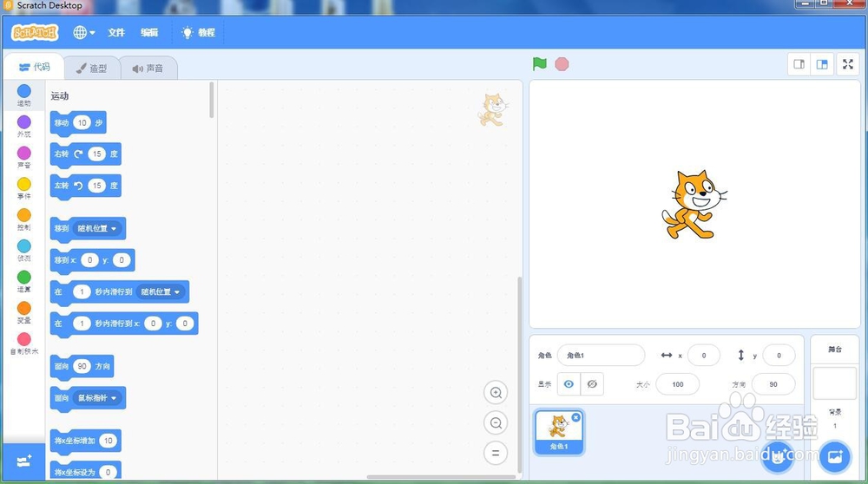The image size is (868, 484).
Task: Select the light blue 侦测 sensing category
Action: point(23,250)
